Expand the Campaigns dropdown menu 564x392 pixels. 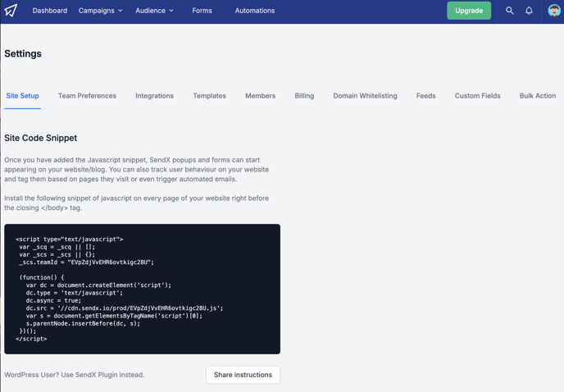click(100, 11)
